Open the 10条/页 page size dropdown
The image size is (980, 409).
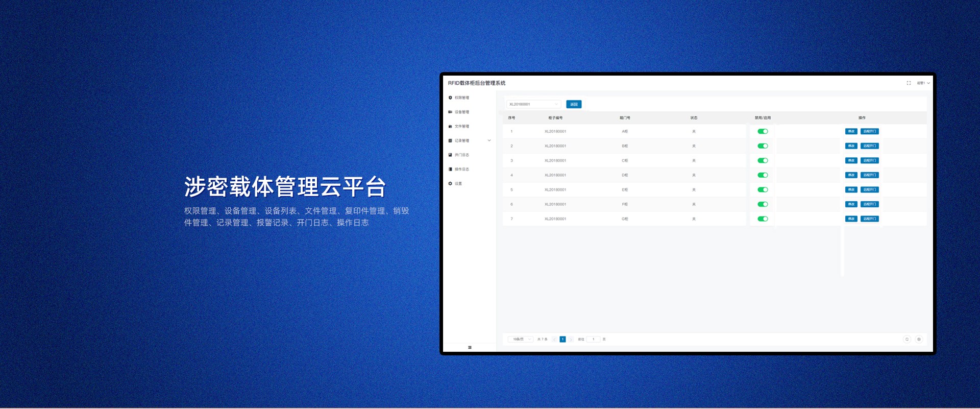(521, 339)
